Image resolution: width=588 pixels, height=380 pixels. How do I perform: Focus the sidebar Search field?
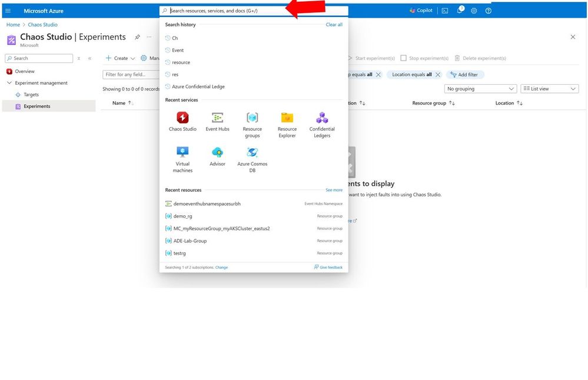click(39, 58)
